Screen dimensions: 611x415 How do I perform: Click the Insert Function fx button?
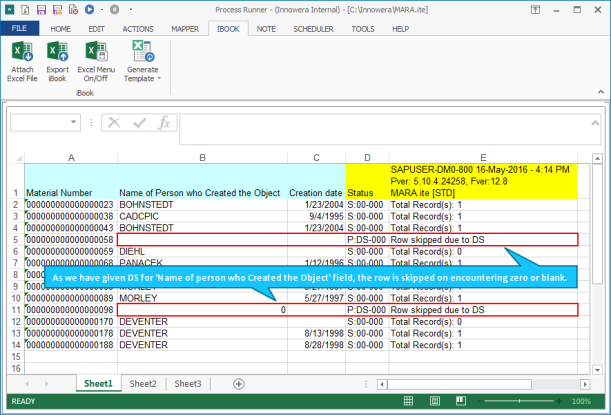[x=164, y=123]
